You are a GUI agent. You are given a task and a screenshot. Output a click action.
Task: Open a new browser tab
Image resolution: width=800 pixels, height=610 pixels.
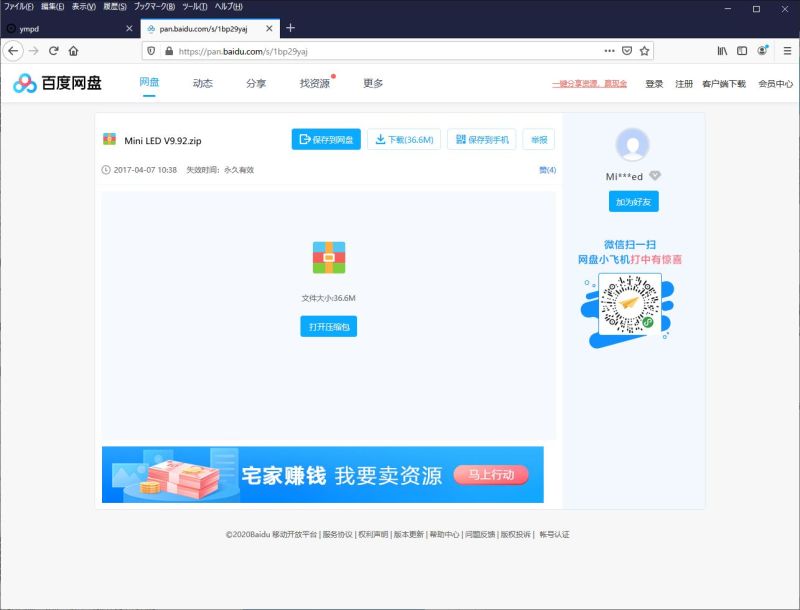tap(290, 28)
